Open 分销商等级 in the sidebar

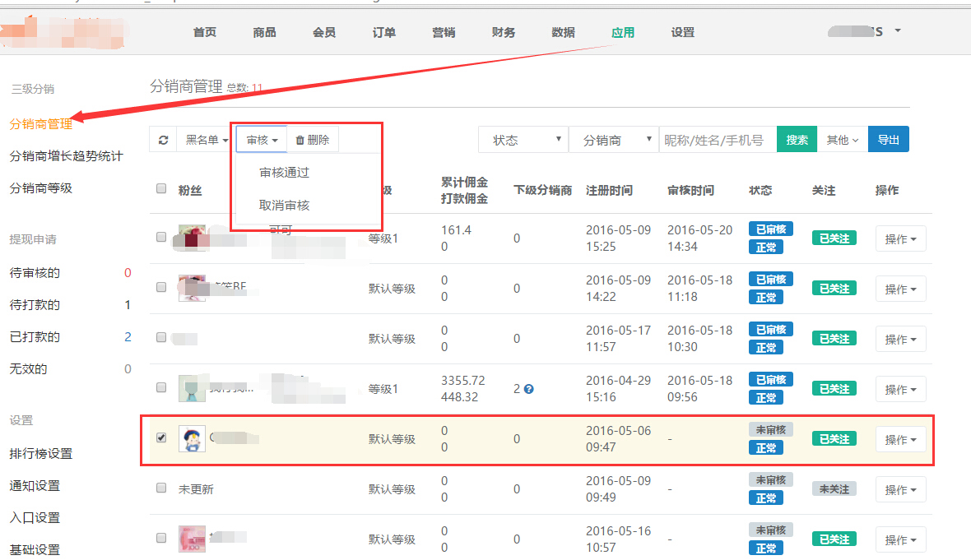(x=41, y=187)
